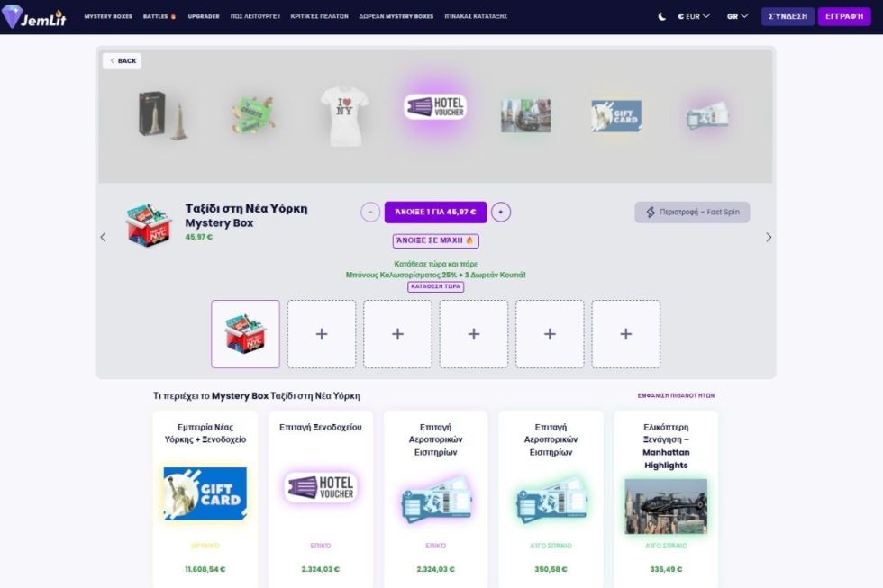
Task: Click the ΕΓΓΡΑΦΗ register button
Action: click(844, 16)
